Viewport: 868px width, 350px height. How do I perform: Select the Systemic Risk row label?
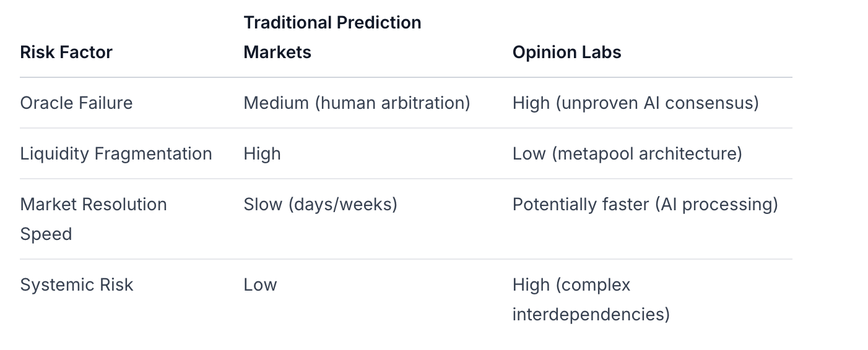tap(76, 284)
